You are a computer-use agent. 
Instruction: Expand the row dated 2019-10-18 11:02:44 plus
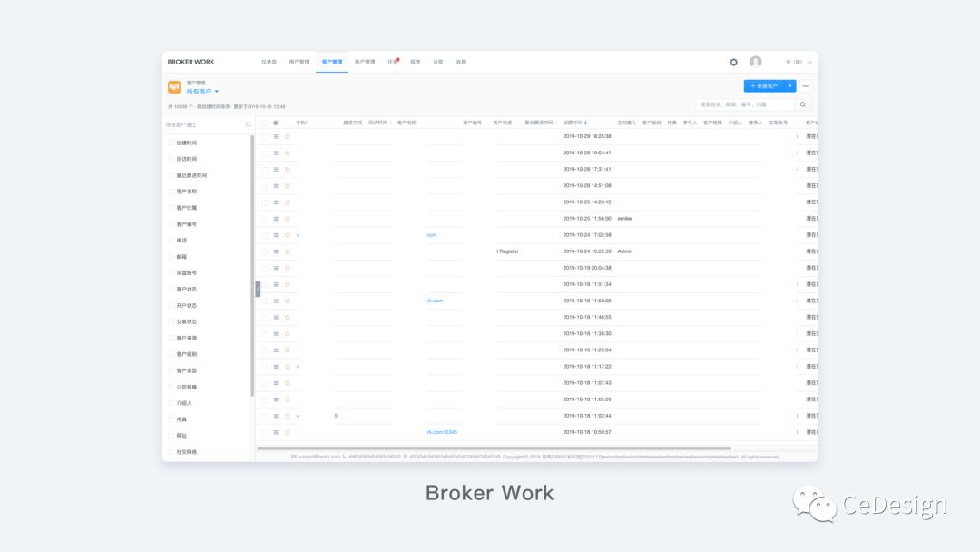coord(298,416)
